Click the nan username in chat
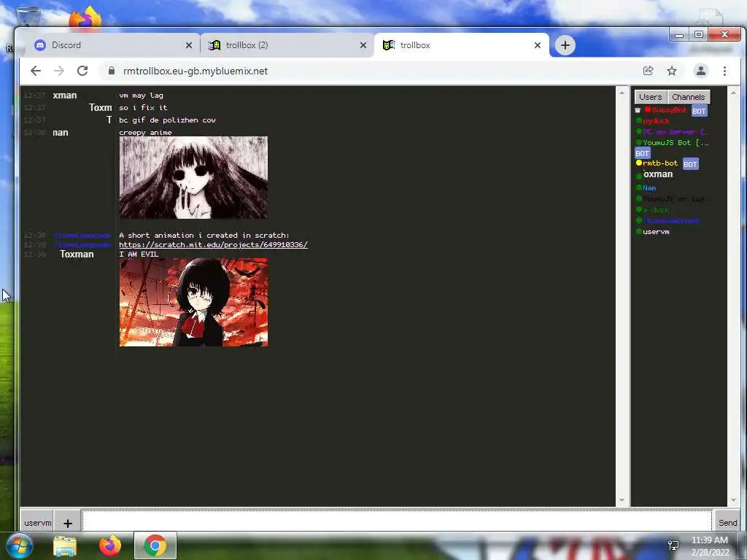 point(61,133)
